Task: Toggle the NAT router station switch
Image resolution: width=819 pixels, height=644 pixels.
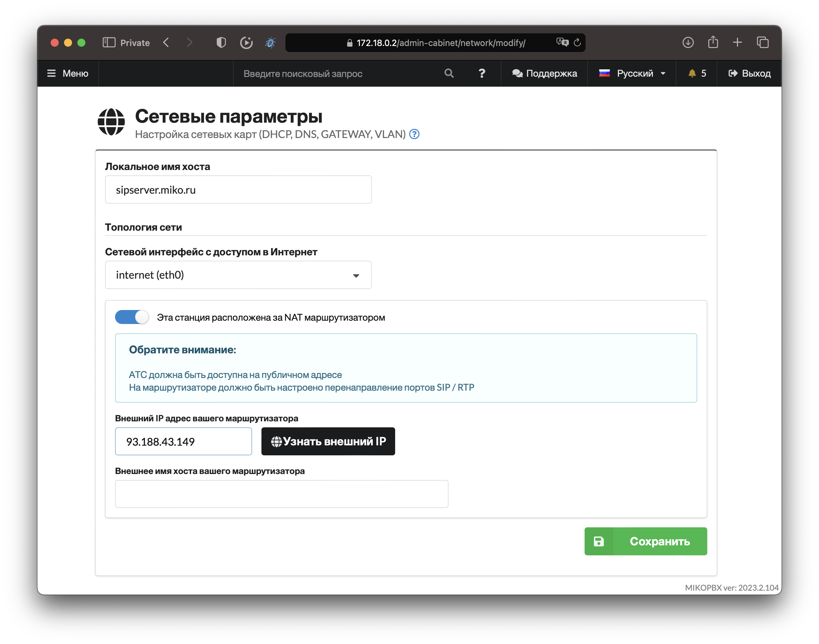Action: [132, 317]
